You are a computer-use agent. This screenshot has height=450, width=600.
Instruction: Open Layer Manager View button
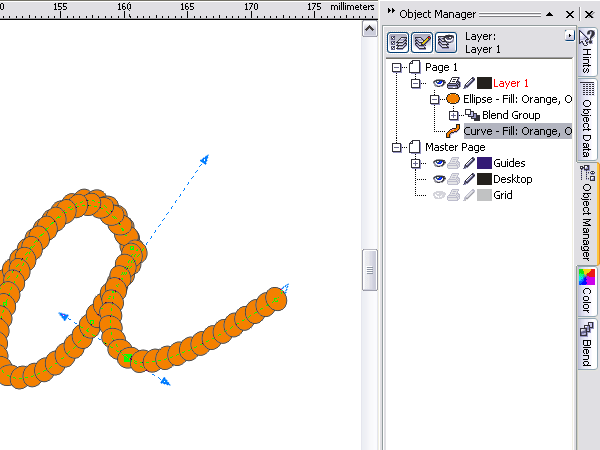point(446,42)
